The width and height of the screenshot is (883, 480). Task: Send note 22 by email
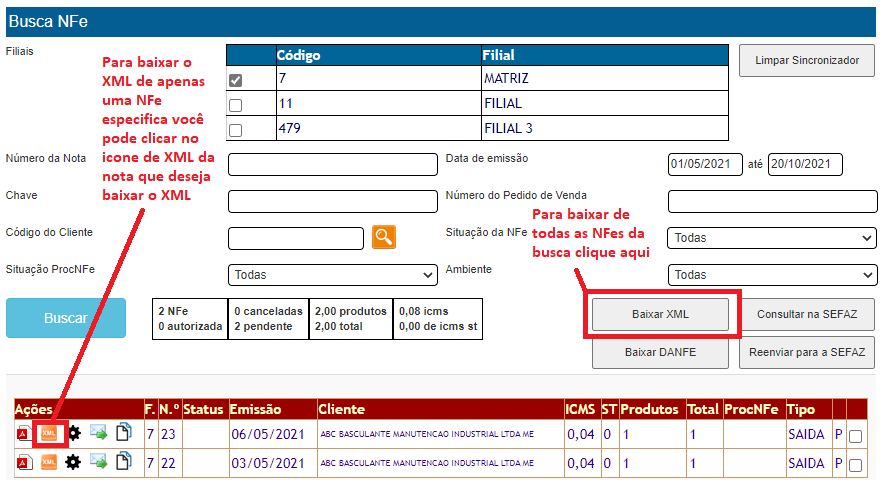pyautogui.click(x=98, y=462)
